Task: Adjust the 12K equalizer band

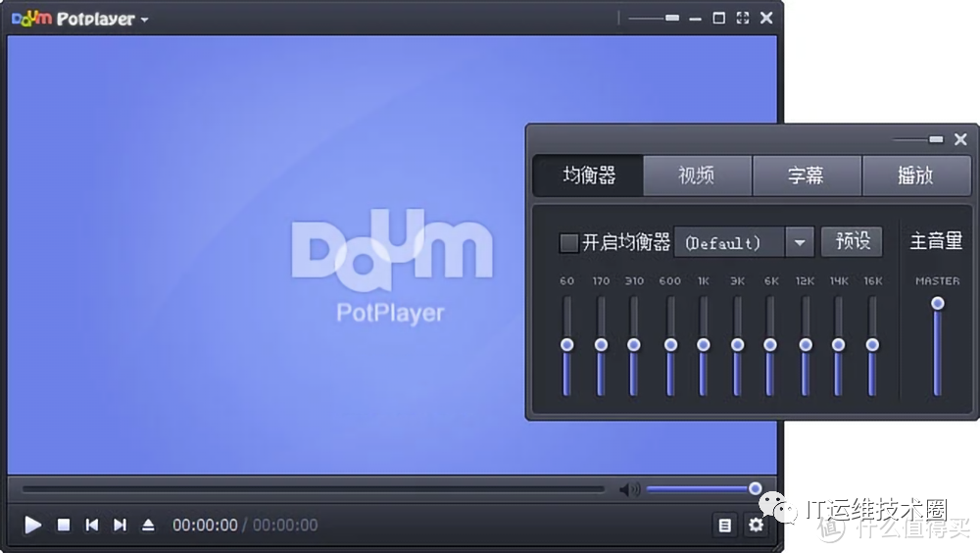Action: pyautogui.click(x=806, y=345)
